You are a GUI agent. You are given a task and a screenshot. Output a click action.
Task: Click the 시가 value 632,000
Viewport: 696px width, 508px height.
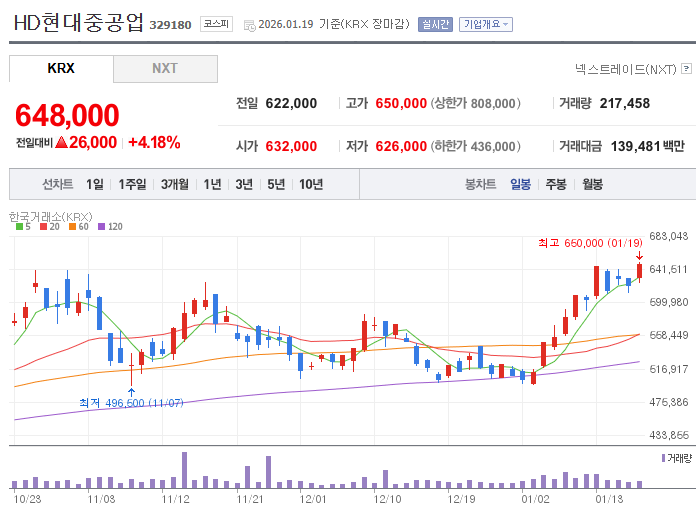[291, 146]
